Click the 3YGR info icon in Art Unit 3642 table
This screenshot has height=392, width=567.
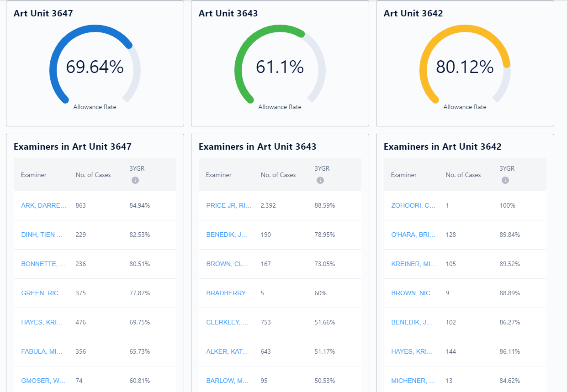click(x=505, y=180)
